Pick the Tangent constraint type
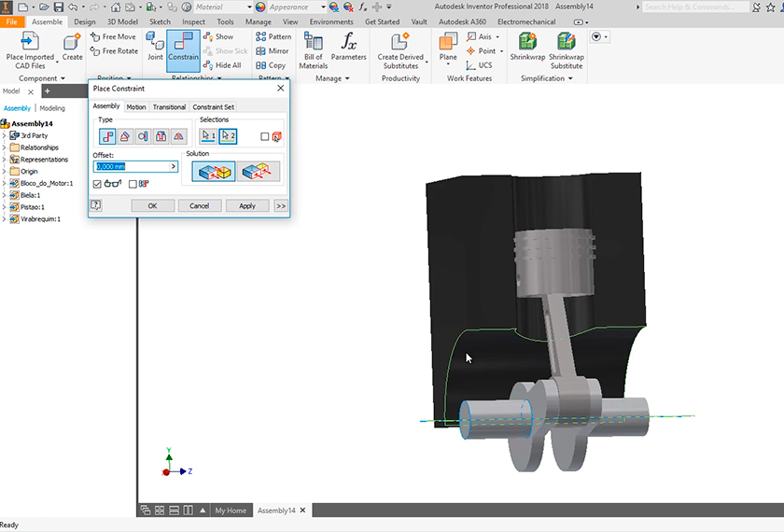 pos(143,136)
